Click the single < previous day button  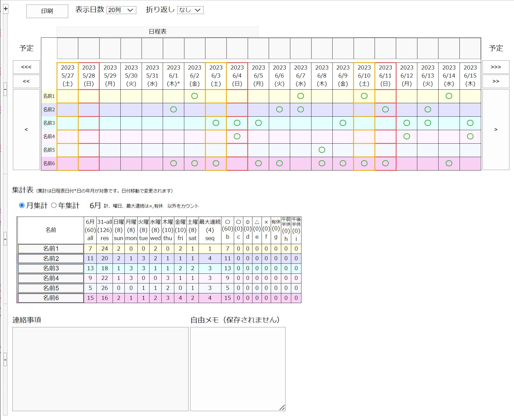coord(26,130)
